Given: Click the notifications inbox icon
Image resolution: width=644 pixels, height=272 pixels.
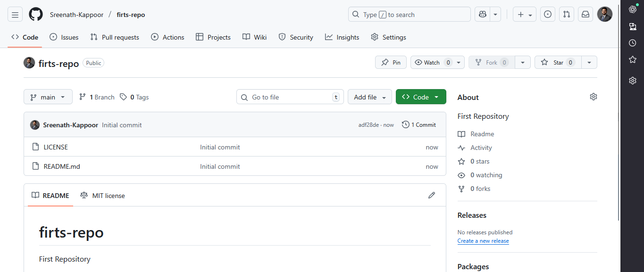Looking at the screenshot, I should (585, 14).
